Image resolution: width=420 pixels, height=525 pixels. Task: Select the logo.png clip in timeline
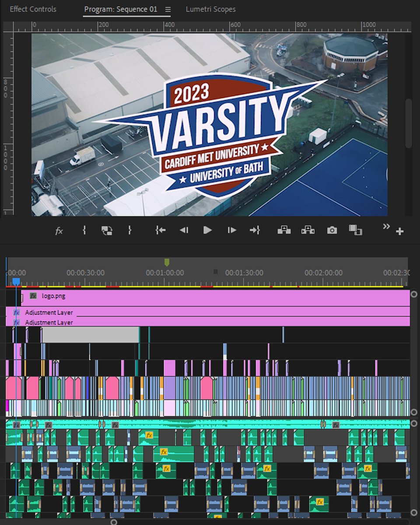click(x=216, y=298)
